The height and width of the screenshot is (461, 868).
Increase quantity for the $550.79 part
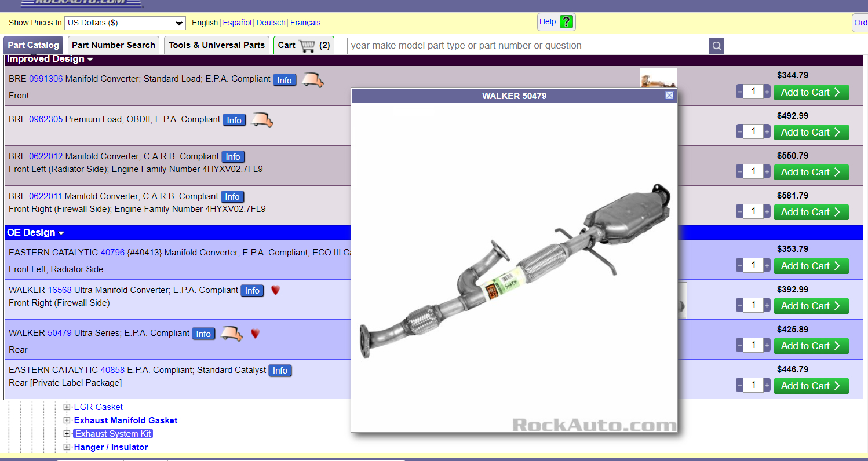(x=767, y=172)
